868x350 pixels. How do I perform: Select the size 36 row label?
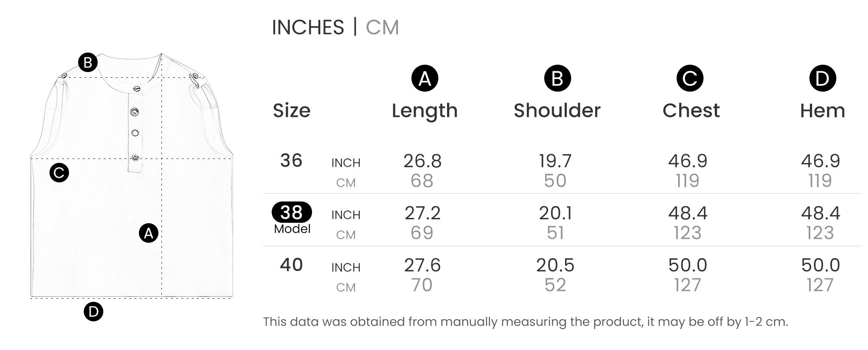click(x=291, y=161)
